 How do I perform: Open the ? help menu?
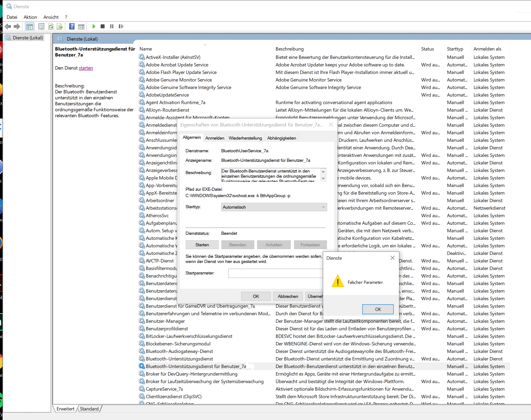[66, 17]
